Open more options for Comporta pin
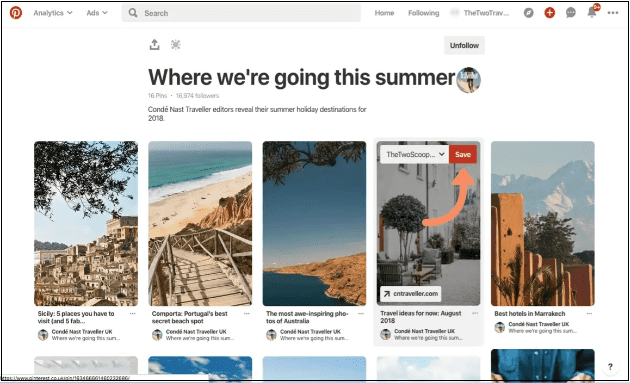This screenshot has height=383, width=630. pos(247,313)
